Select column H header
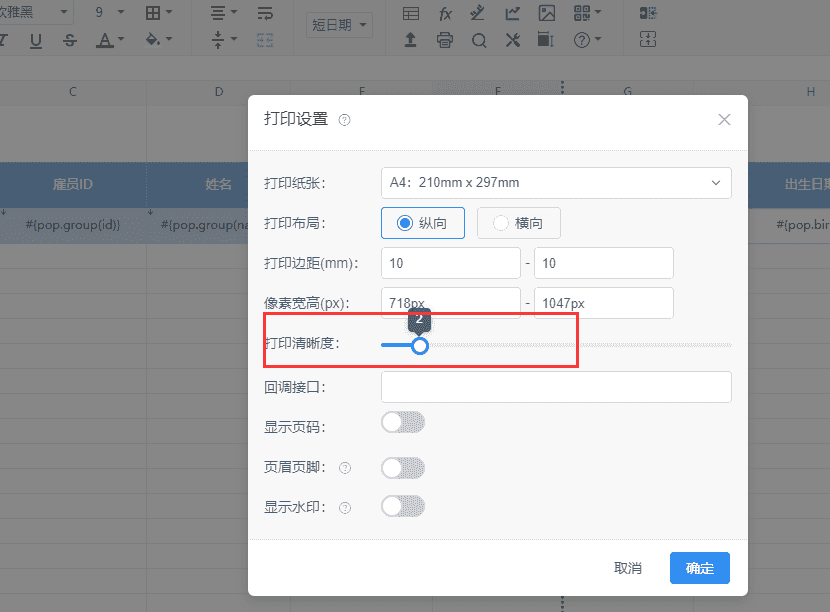The image size is (830, 612). (810, 91)
